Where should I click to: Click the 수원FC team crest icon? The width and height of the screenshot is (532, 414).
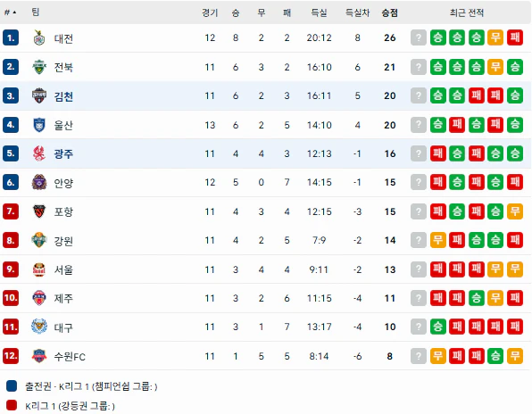39,356
